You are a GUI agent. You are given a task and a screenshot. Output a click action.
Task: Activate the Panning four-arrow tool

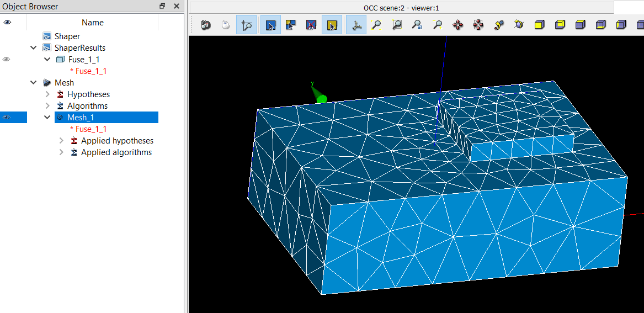(x=457, y=25)
